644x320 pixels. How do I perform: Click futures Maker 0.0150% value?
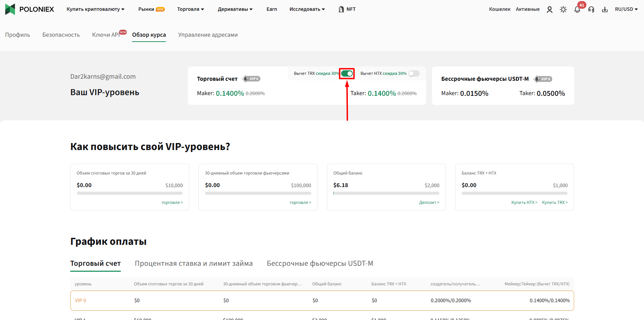[474, 93]
